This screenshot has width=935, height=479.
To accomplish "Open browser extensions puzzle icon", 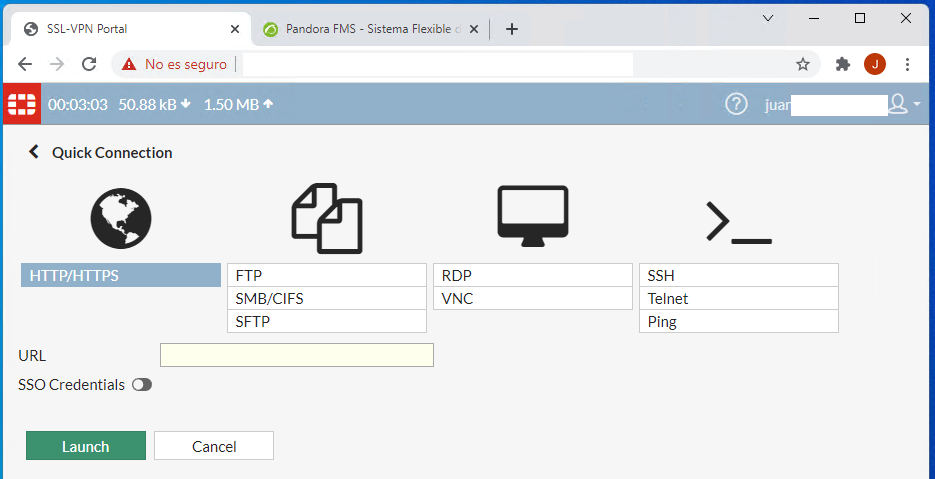I will [x=842, y=64].
